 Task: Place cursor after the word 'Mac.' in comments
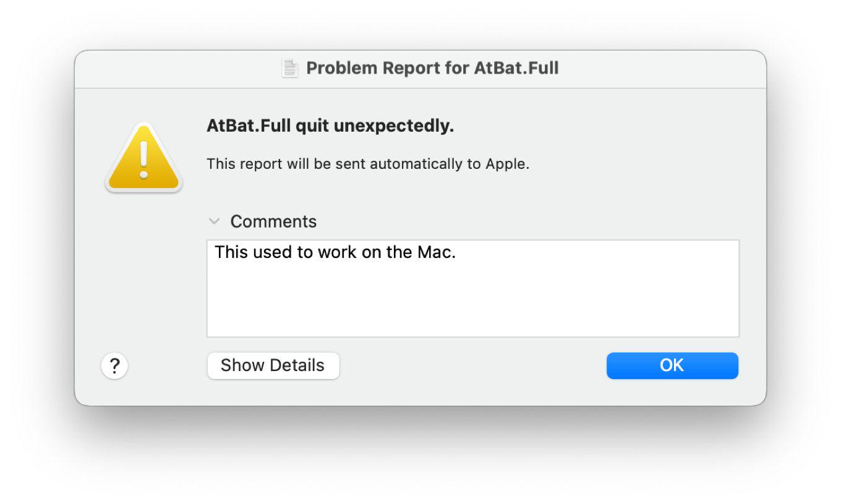(x=457, y=252)
